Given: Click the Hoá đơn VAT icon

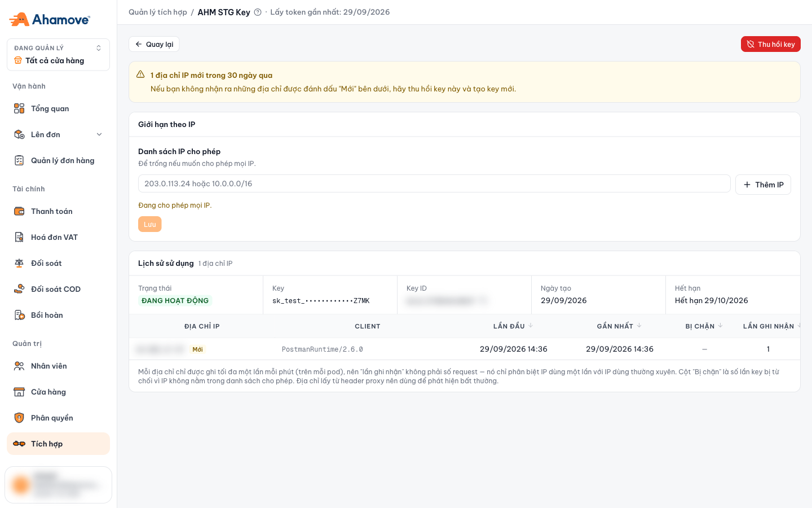Looking at the screenshot, I should pos(19,237).
